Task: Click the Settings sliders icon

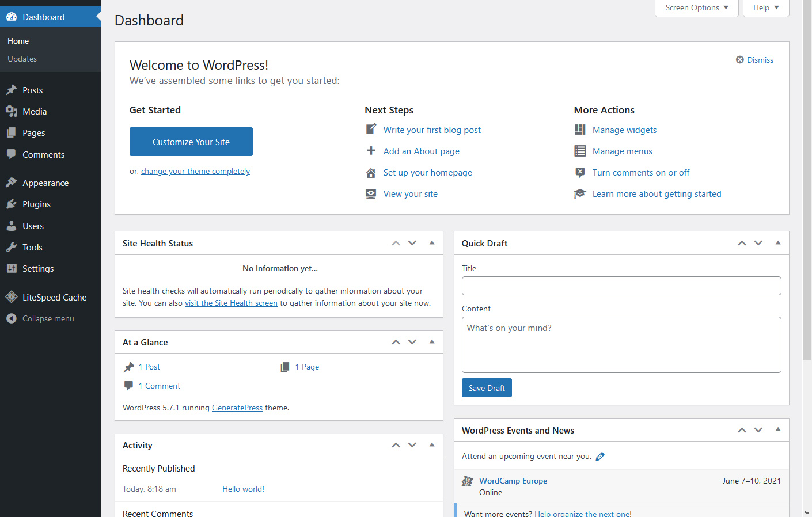Action: click(12, 269)
